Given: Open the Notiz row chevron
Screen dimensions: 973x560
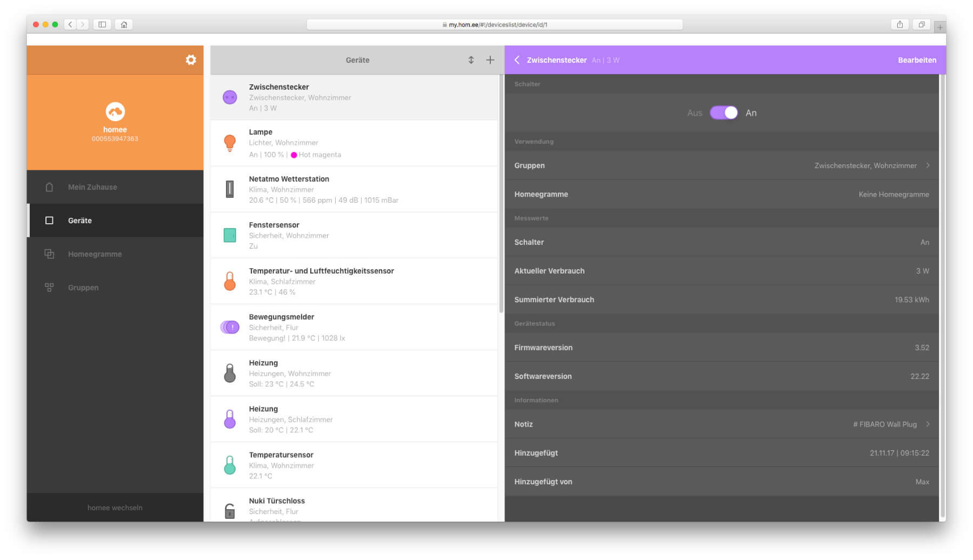Looking at the screenshot, I should (928, 424).
